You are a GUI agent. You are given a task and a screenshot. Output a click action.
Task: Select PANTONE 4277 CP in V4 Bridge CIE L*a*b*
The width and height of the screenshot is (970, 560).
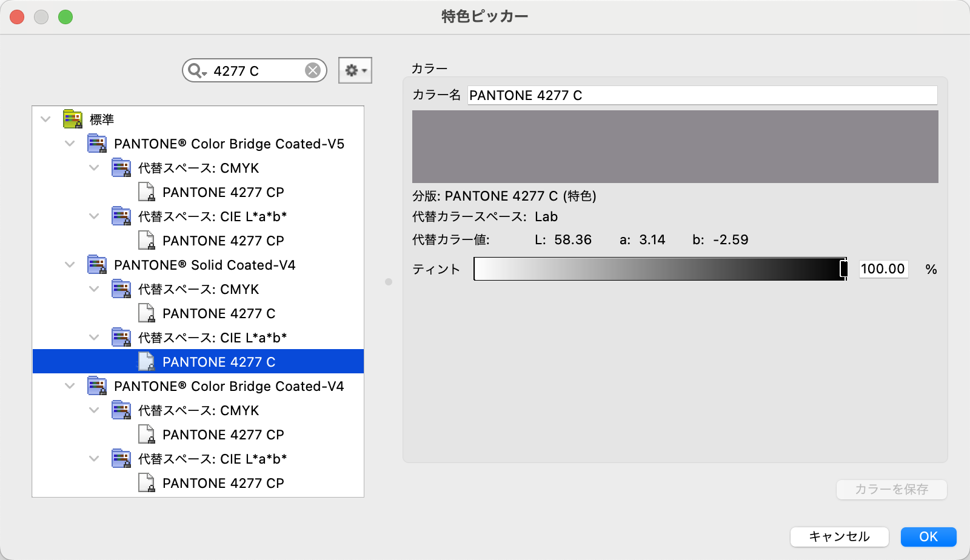pyautogui.click(x=223, y=483)
